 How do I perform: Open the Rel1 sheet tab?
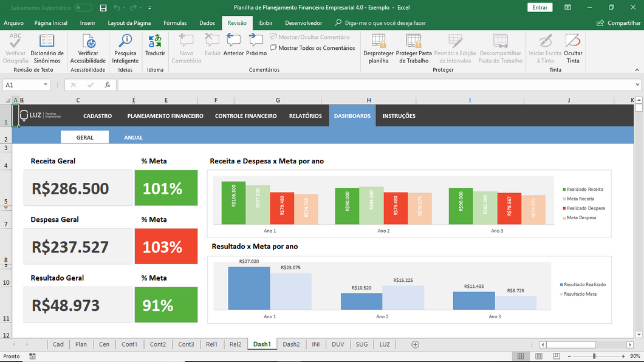point(211,344)
